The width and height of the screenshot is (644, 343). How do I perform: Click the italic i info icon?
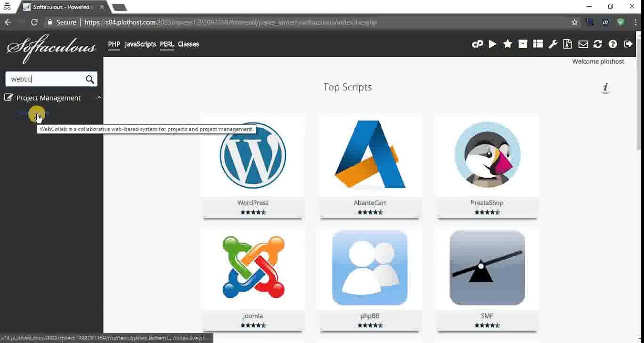pyautogui.click(x=606, y=87)
